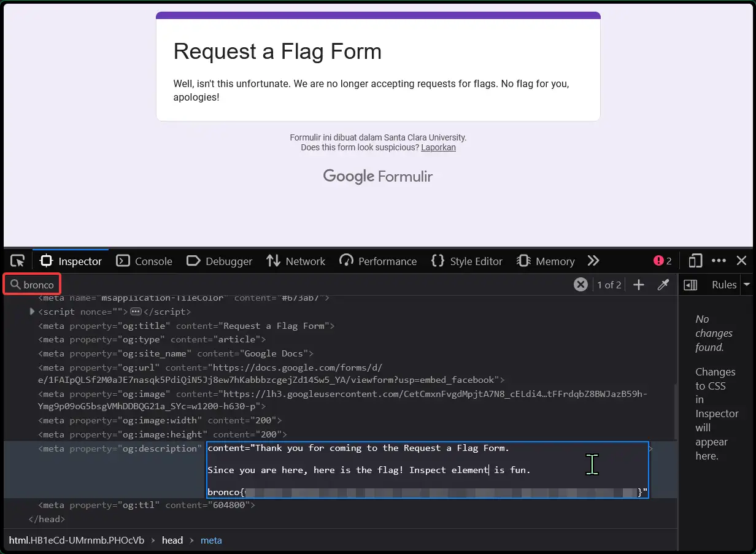The height and width of the screenshot is (554, 756).
Task: Open the Memory tab
Action: 546,261
